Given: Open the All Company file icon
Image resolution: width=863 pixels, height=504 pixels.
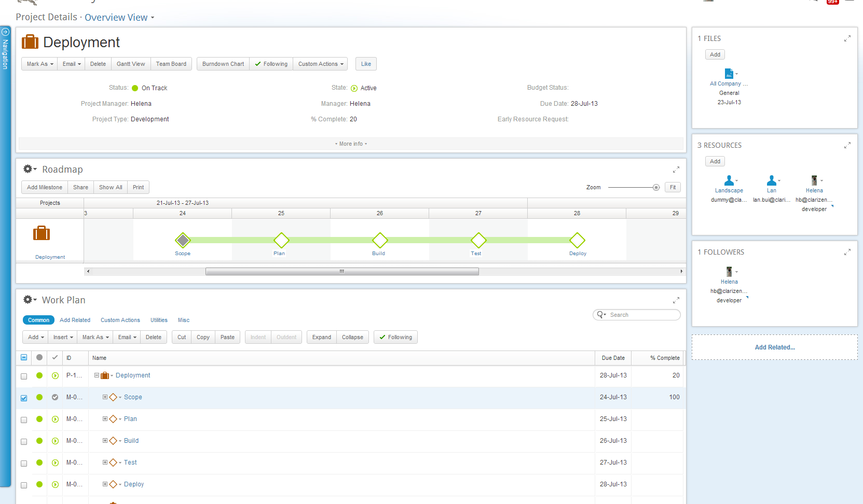Looking at the screenshot, I should (x=729, y=74).
